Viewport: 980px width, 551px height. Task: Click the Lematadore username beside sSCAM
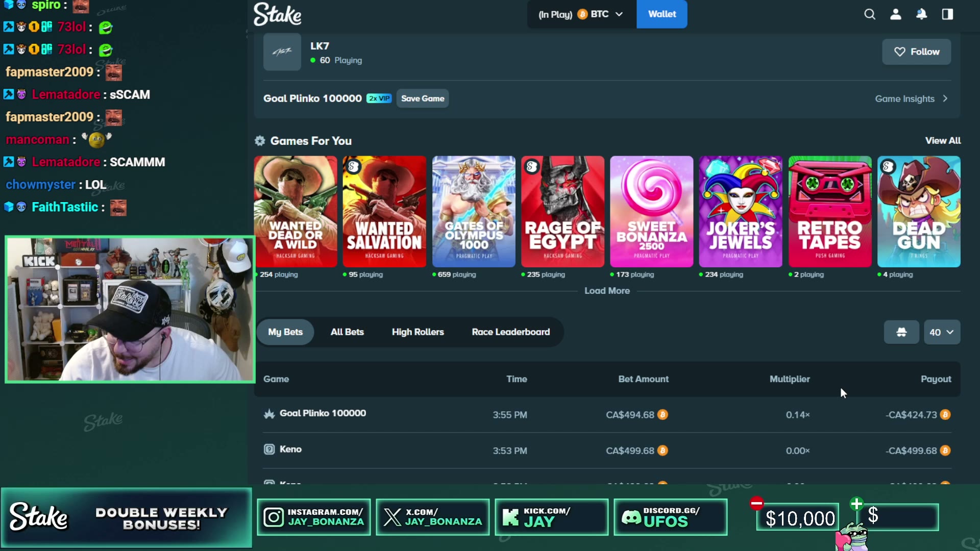66,94
